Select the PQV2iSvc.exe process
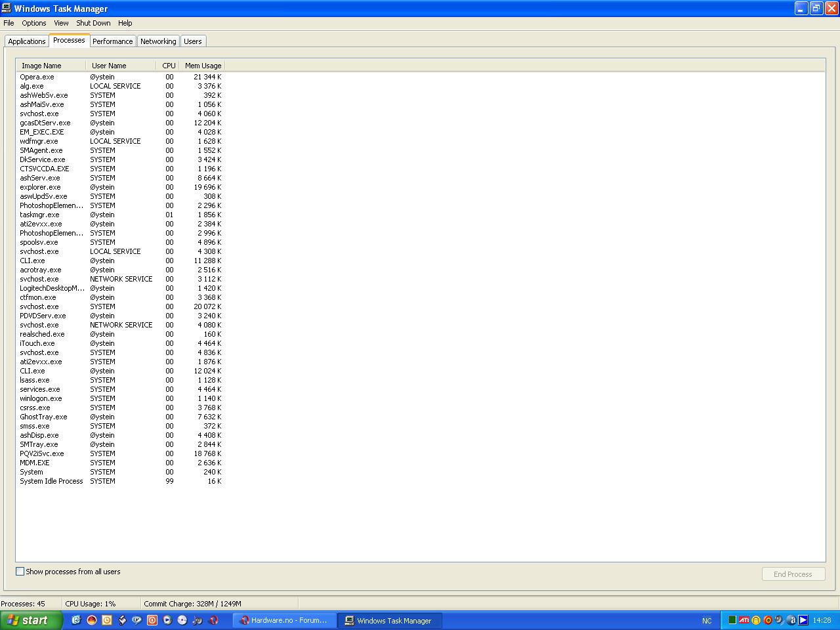This screenshot has width=840, height=630. click(41, 453)
